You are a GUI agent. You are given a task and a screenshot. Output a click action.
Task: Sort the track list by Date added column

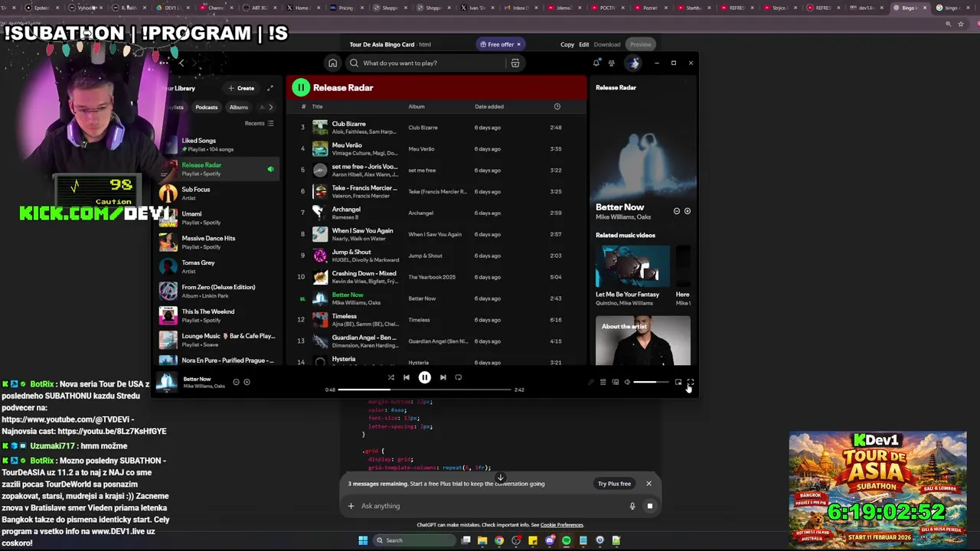(489, 106)
